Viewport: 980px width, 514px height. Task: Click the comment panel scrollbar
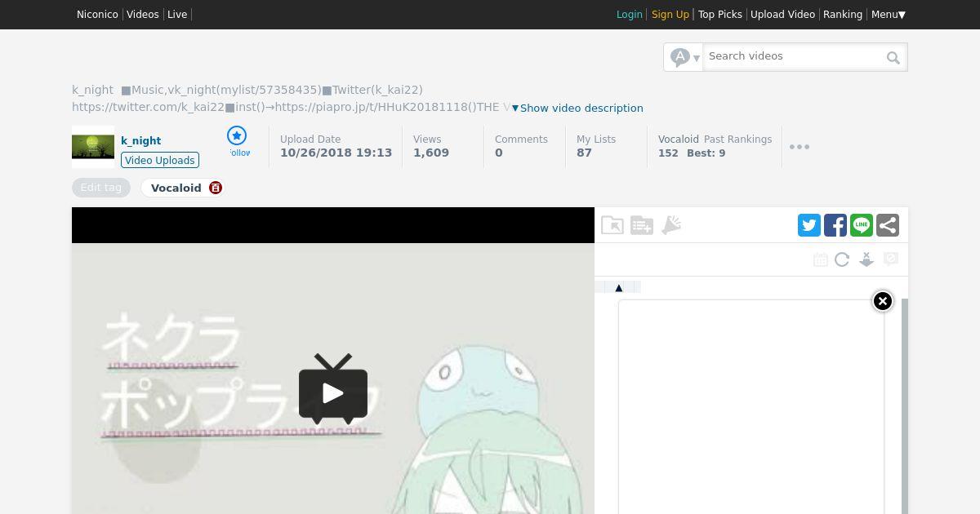(x=905, y=406)
